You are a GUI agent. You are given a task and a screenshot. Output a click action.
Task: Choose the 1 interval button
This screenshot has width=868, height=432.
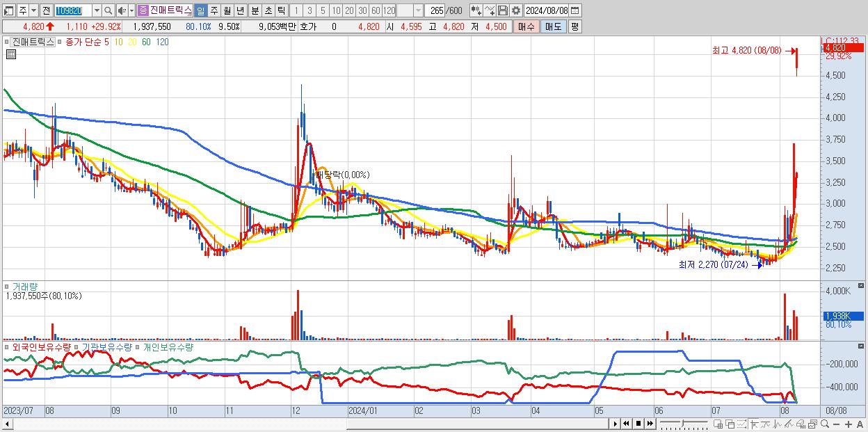click(x=296, y=10)
